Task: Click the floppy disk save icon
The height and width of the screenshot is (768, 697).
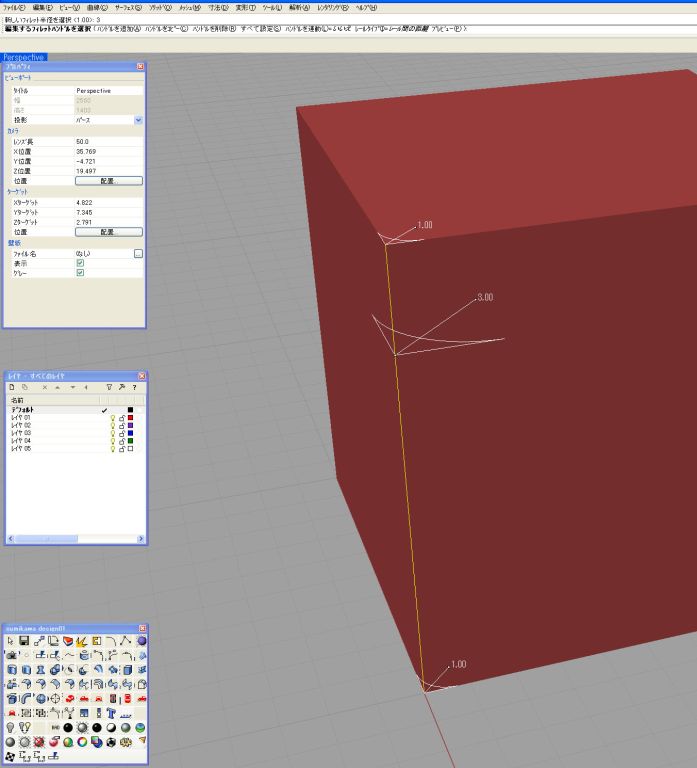Action: pyautogui.click(x=24, y=641)
